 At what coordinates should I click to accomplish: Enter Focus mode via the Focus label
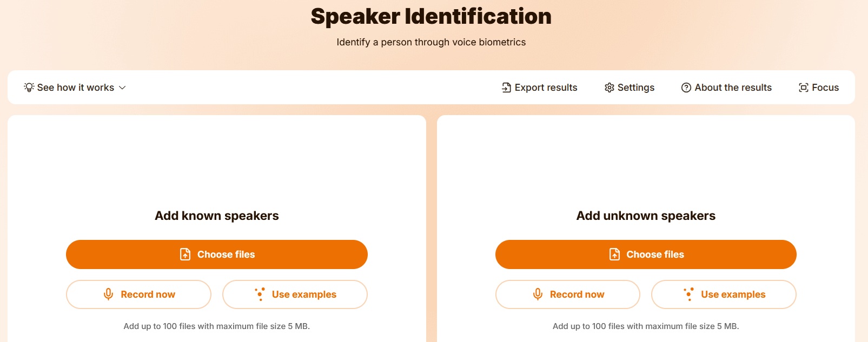pyautogui.click(x=825, y=88)
